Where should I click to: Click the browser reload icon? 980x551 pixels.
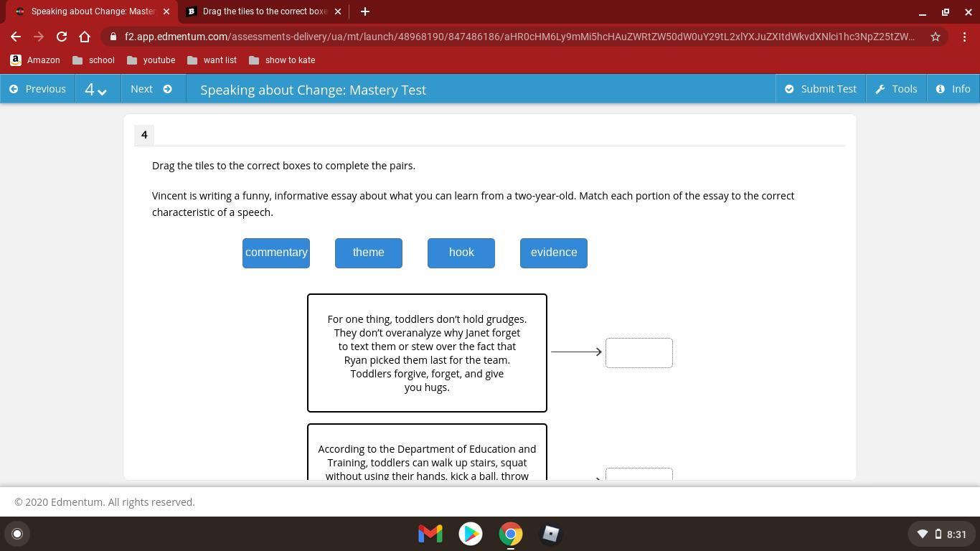tap(62, 37)
